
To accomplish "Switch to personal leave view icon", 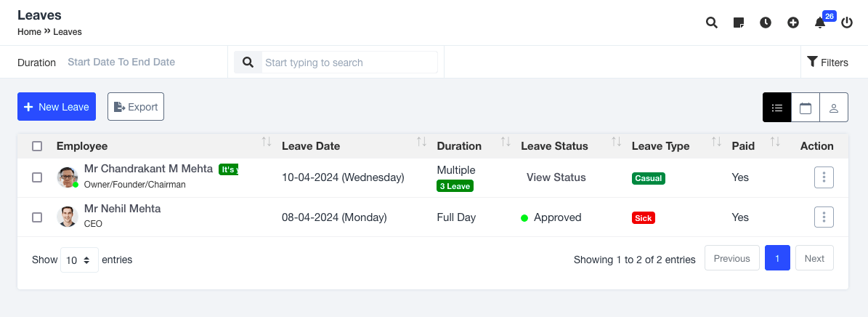I will [x=834, y=108].
